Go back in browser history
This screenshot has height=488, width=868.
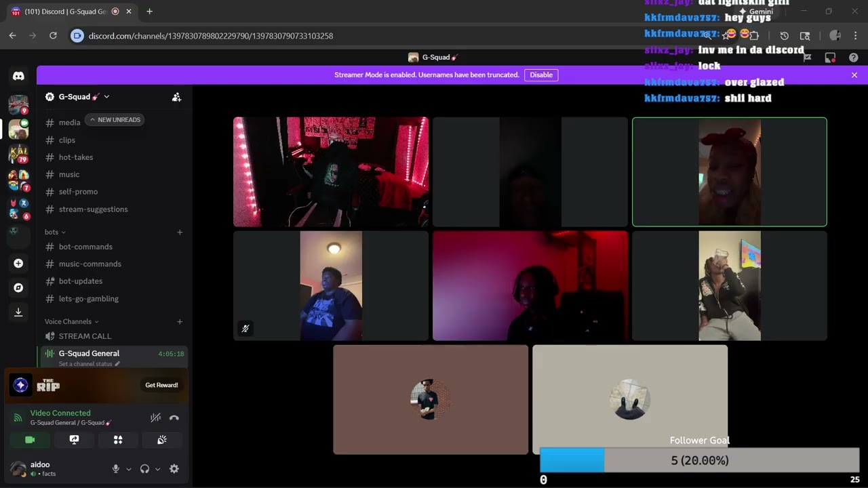(x=12, y=36)
